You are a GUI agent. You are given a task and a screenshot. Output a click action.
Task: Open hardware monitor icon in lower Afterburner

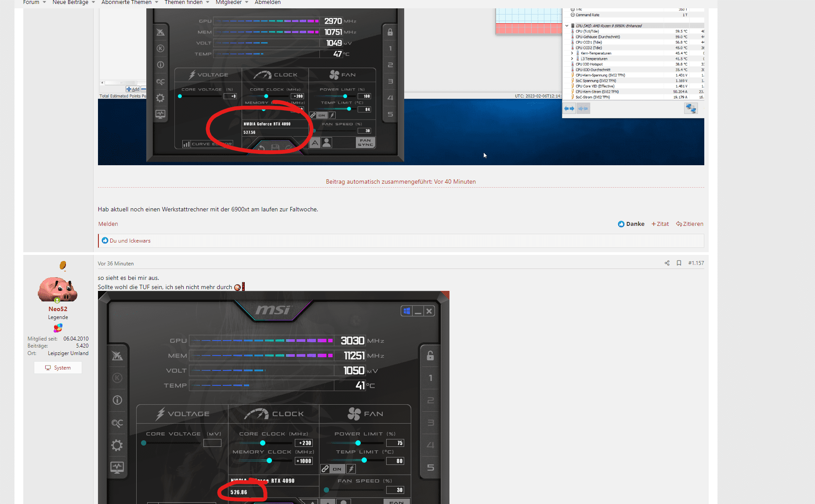117,468
